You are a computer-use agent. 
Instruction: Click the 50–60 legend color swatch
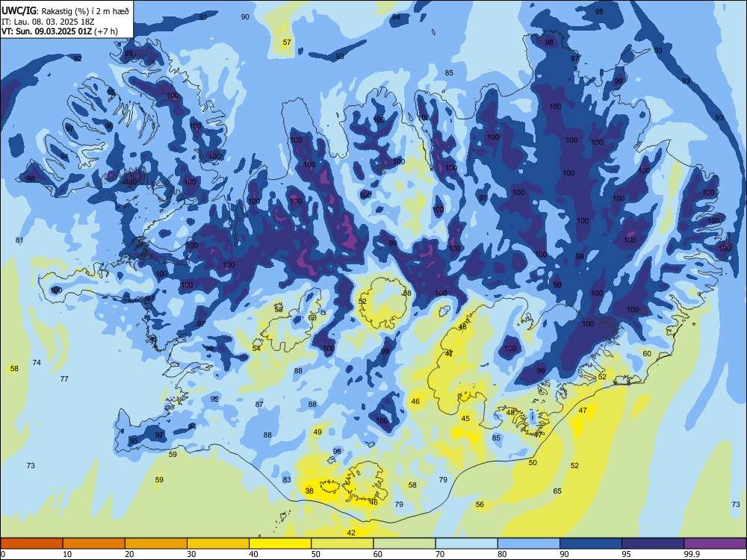click(342, 544)
